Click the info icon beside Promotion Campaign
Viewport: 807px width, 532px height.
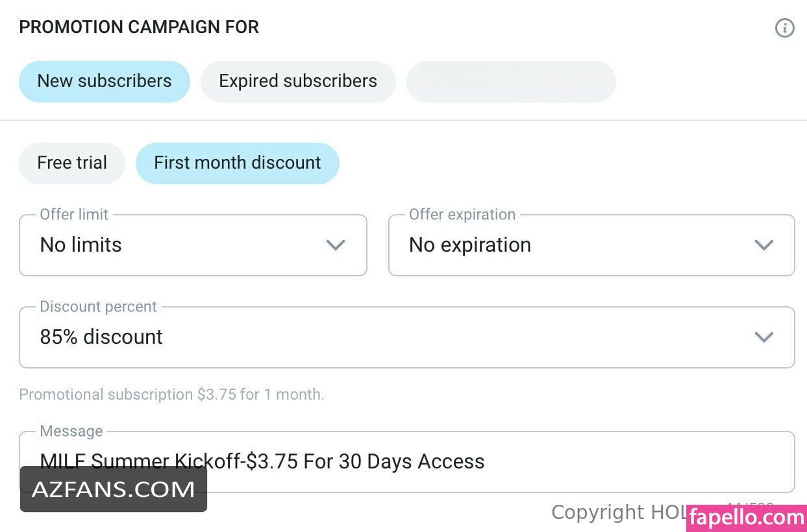coord(784,28)
